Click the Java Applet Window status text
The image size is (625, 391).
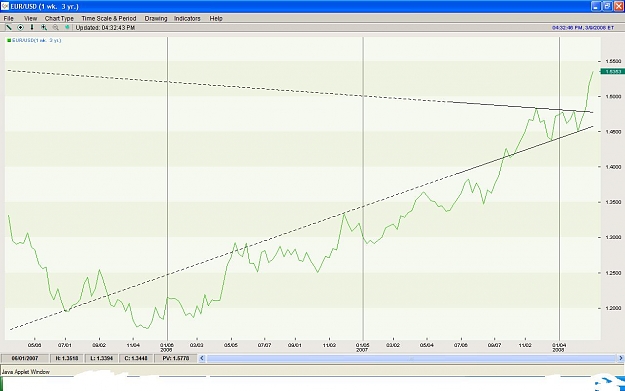[26, 372]
